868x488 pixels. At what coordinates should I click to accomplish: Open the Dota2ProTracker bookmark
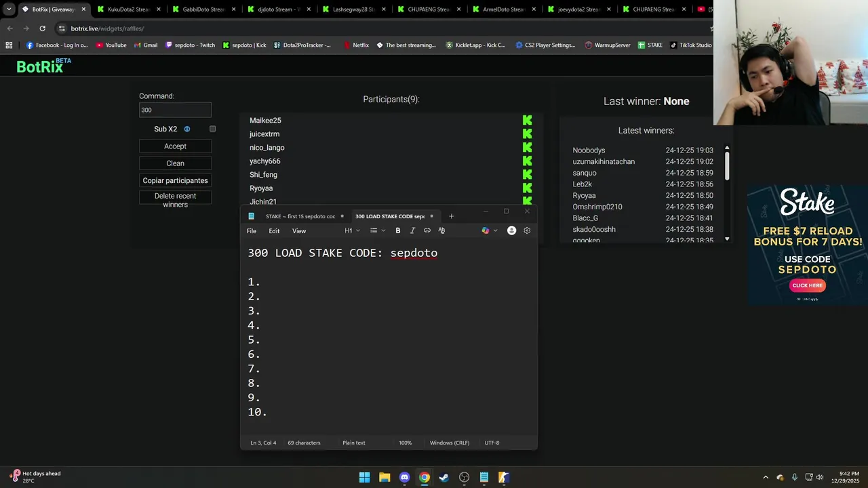point(302,45)
